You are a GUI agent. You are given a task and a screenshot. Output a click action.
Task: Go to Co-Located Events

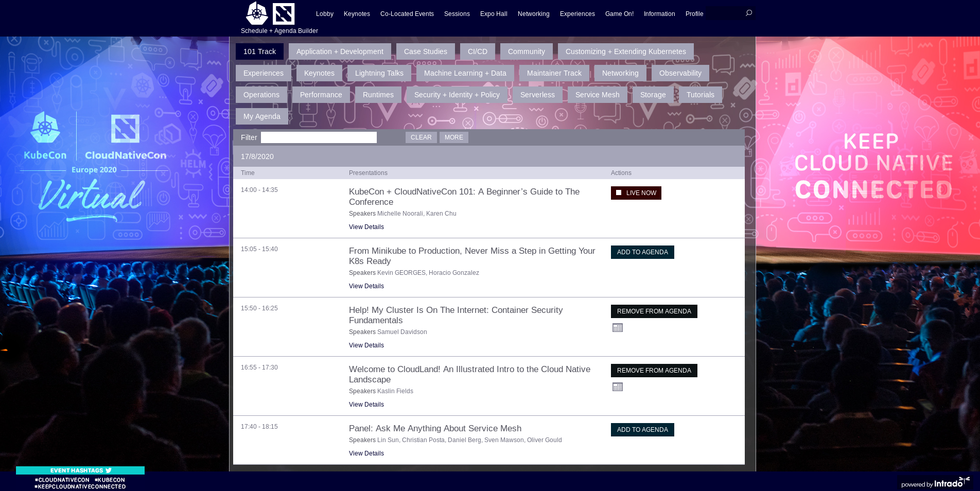pos(407,14)
